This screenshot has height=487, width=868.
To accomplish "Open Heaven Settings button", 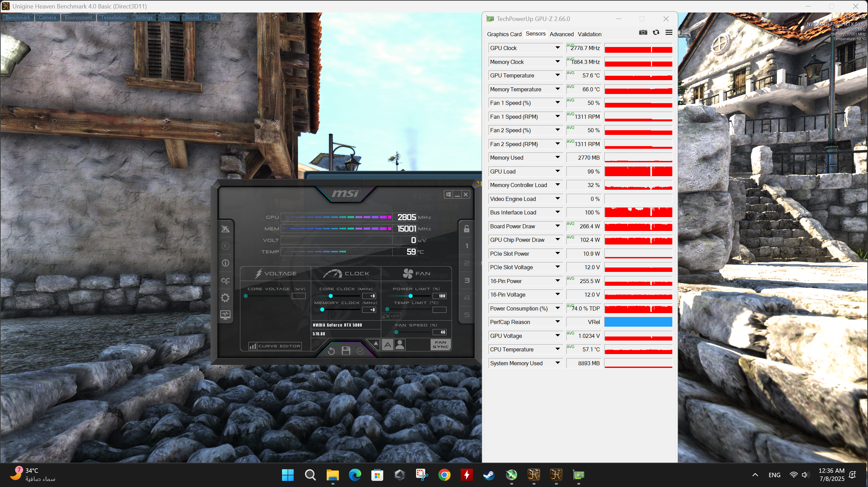I will coord(144,18).
